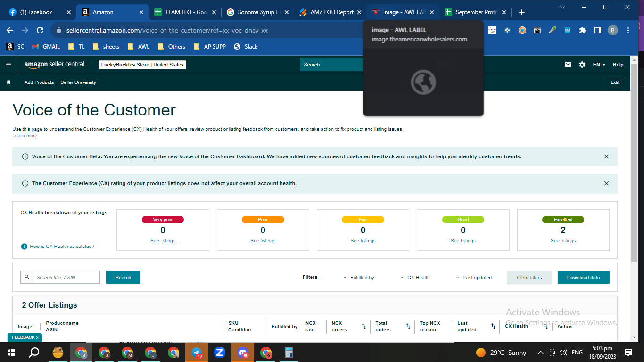This screenshot has width=644, height=362.
Task: Click the taskbar search magnifier
Action: pyautogui.click(x=34, y=353)
